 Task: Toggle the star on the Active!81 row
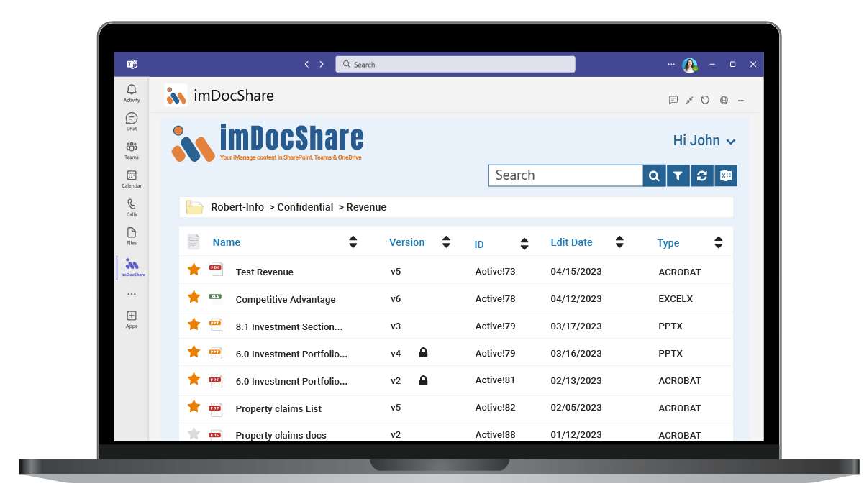(194, 379)
